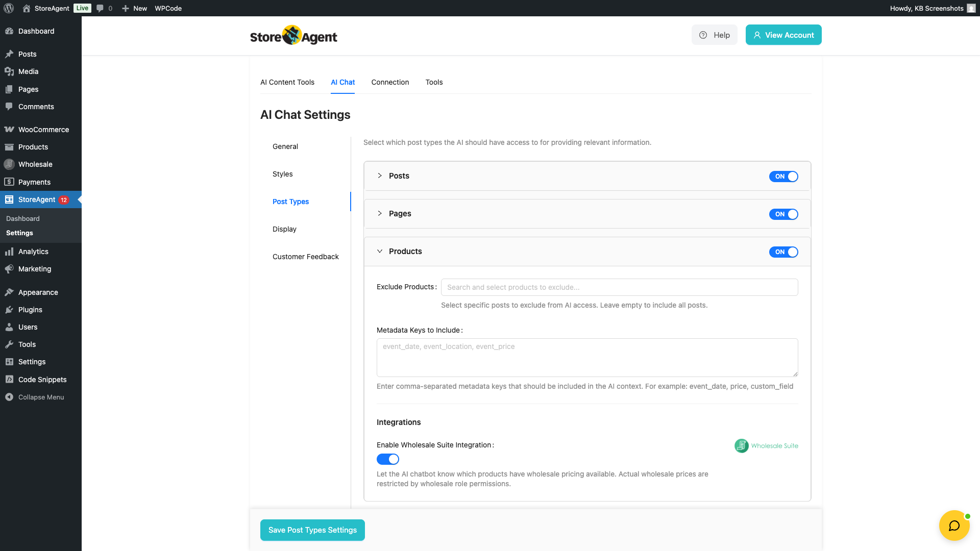Screen dimensions: 980x551
Task: Click the Wholesale Suite logo
Action: pos(766,446)
